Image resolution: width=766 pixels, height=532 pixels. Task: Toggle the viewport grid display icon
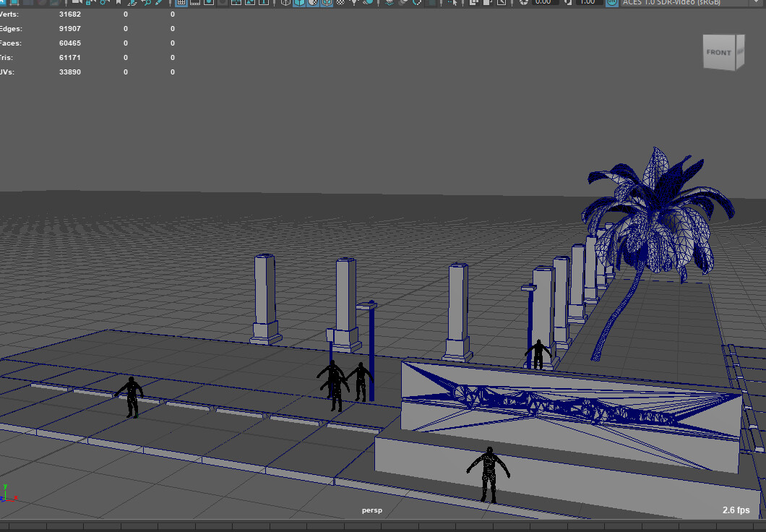pyautogui.click(x=181, y=2)
